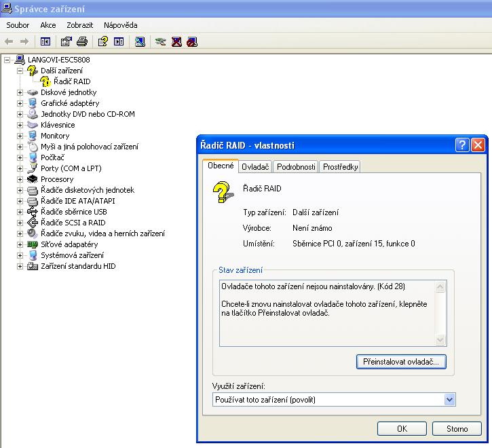Collapse the Další zařízení node
The width and height of the screenshot is (492, 448).
point(20,71)
